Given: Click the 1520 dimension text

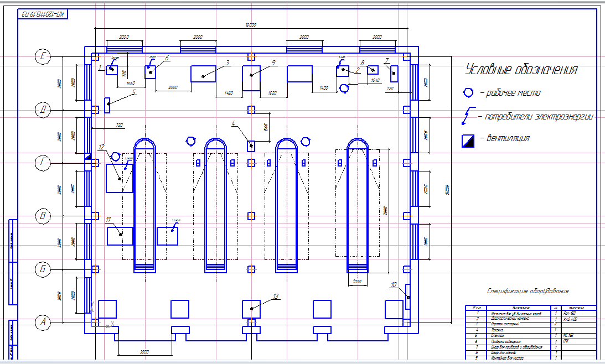Looking at the screenshot, I should click(272, 93).
